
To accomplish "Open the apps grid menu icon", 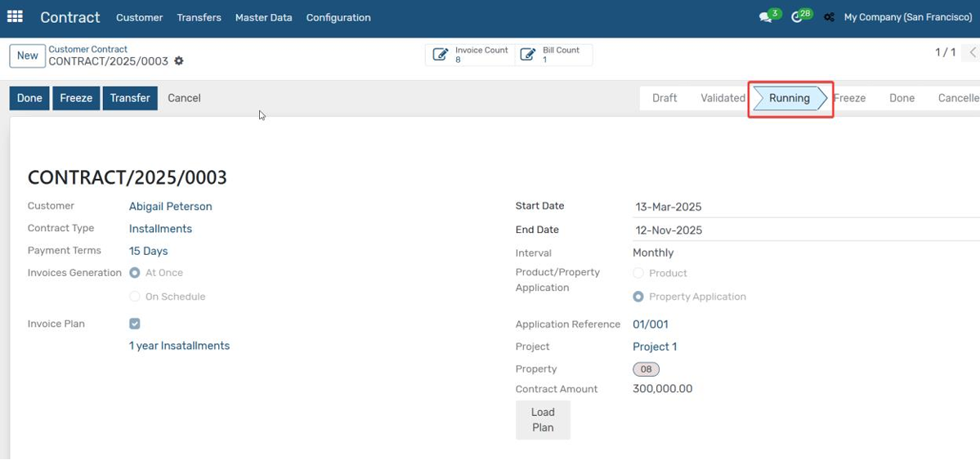I will pos(15,17).
